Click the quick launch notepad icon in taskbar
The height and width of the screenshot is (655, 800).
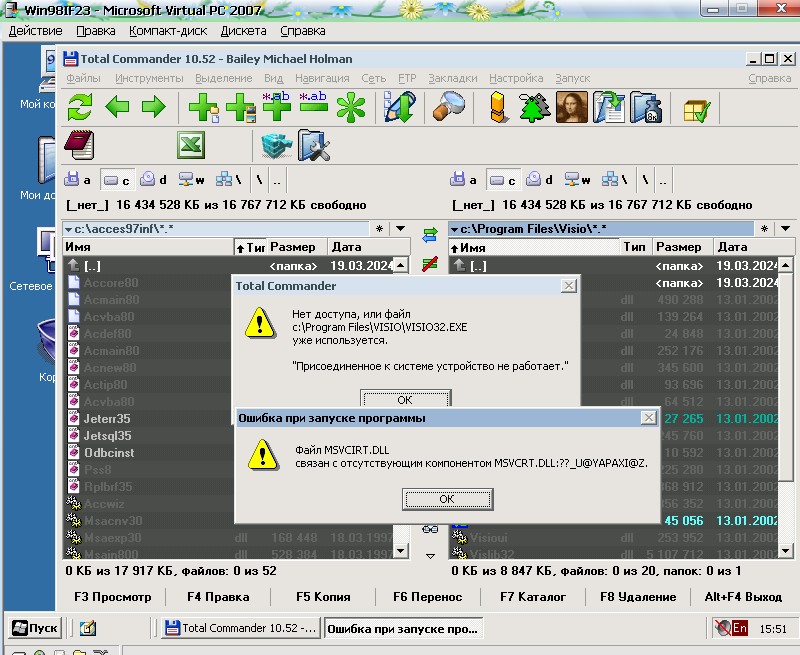click(88, 628)
